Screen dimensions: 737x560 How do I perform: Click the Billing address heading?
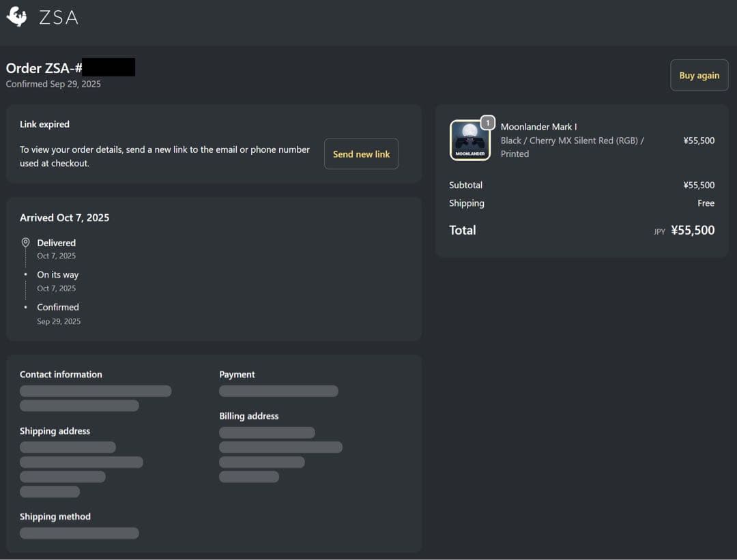(248, 416)
